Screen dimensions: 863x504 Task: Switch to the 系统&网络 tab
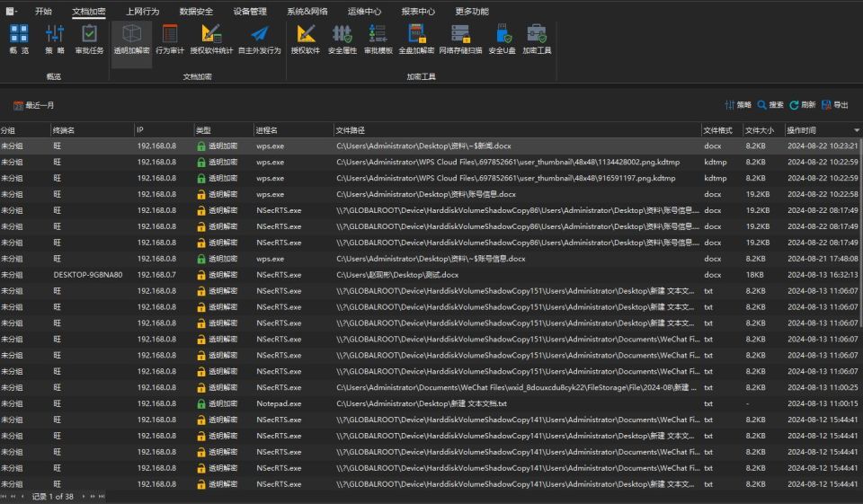pyautogui.click(x=307, y=11)
